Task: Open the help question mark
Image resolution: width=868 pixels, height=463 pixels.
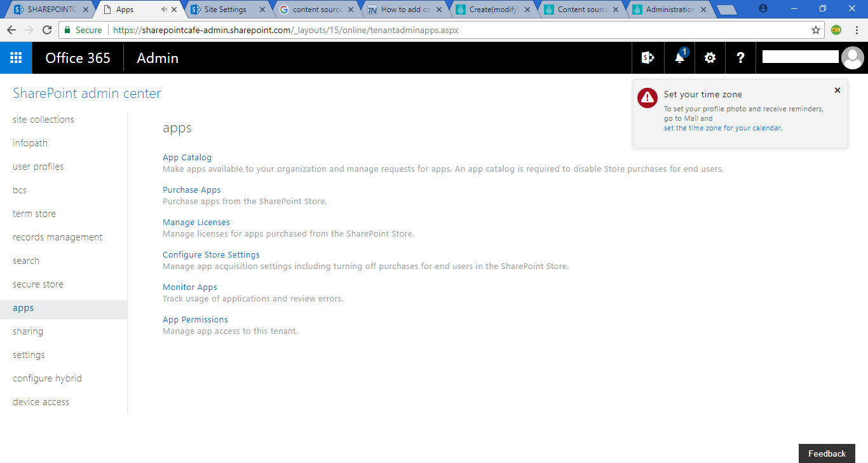Action: [x=740, y=58]
